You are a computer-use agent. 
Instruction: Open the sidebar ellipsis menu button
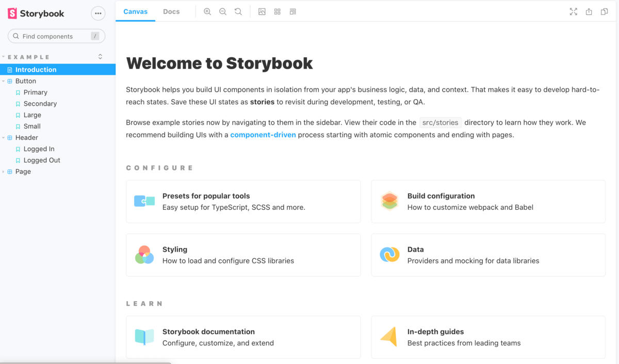pos(98,13)
